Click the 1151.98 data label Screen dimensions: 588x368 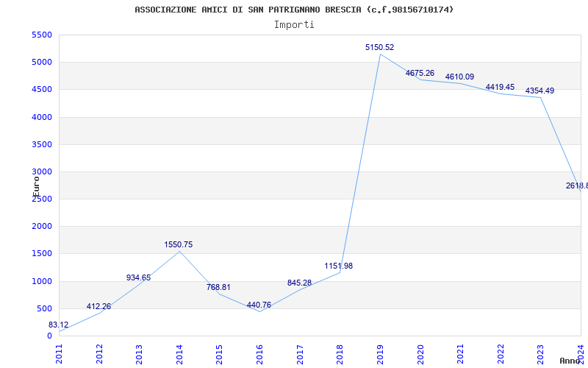pos(339,266)
